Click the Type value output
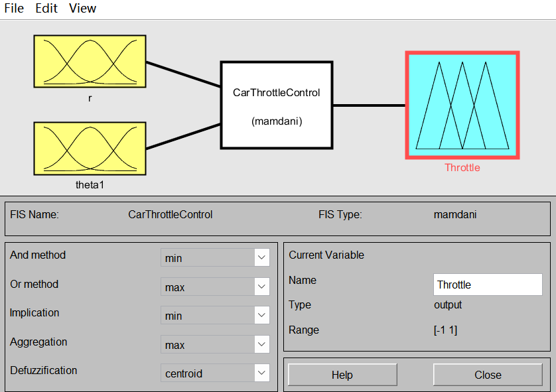This screenshot has height=392, width=556. click(448, 305)
